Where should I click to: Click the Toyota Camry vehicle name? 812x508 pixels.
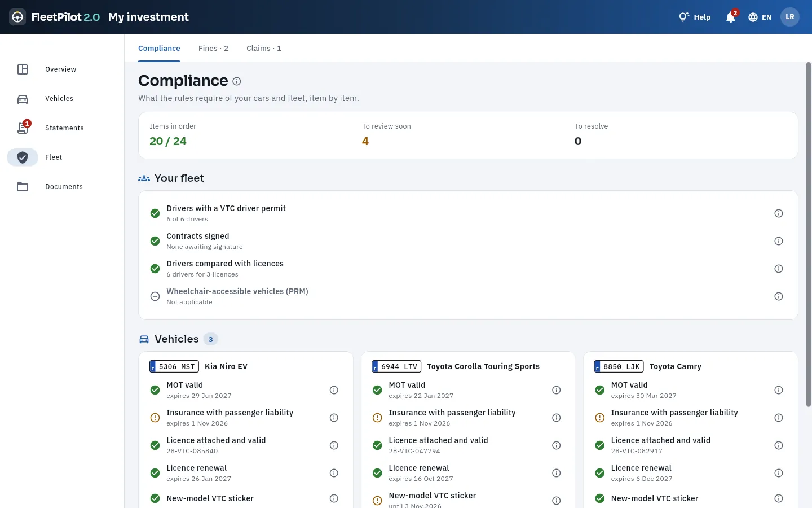pos(676,366)
